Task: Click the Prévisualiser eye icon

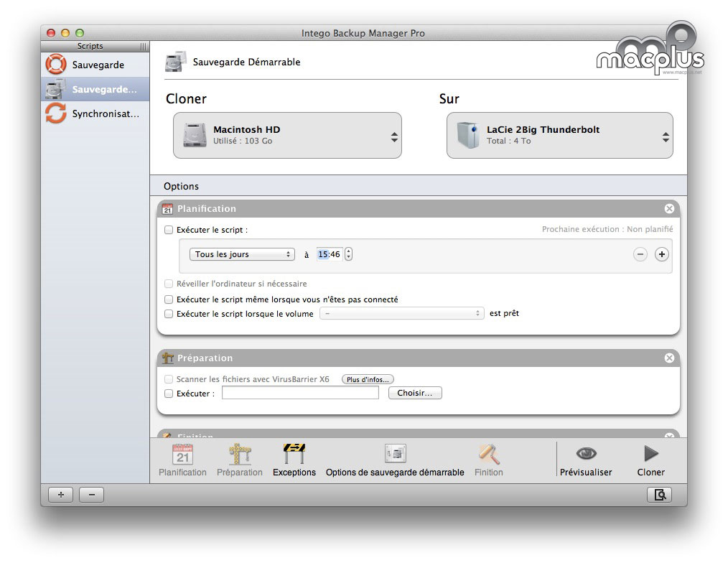Action: 586,453
